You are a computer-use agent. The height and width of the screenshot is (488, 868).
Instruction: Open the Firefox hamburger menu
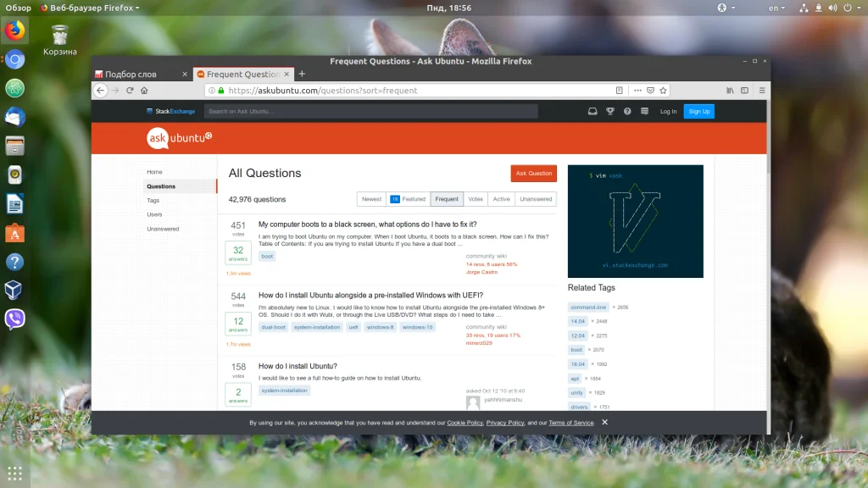pos(762,90)
